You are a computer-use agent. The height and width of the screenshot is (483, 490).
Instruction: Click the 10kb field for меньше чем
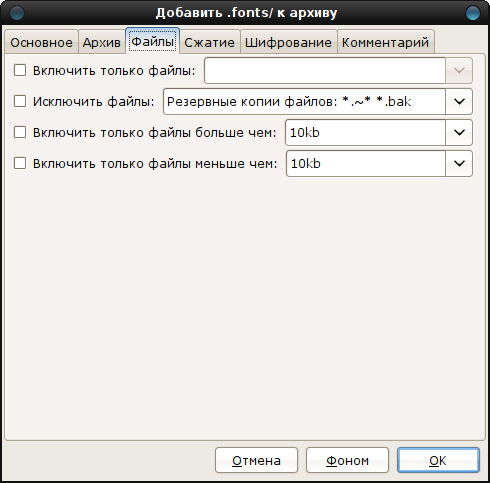366,163
